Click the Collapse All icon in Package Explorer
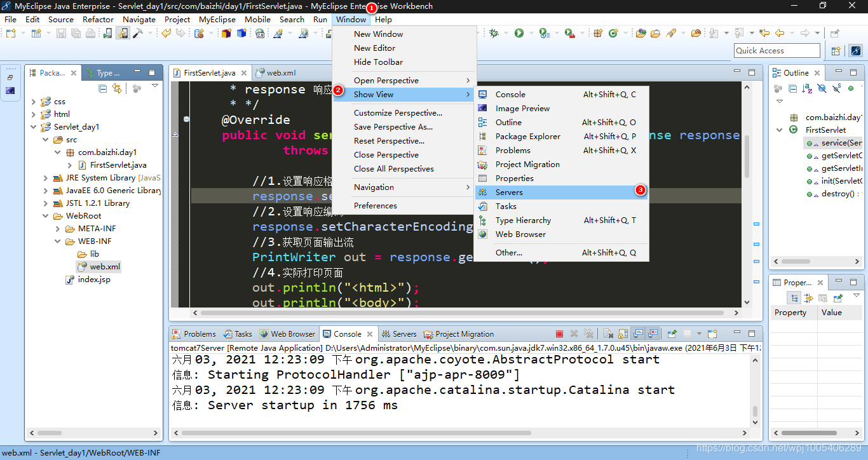This screenshot has height=460, width=868. [x=102, y=89]
